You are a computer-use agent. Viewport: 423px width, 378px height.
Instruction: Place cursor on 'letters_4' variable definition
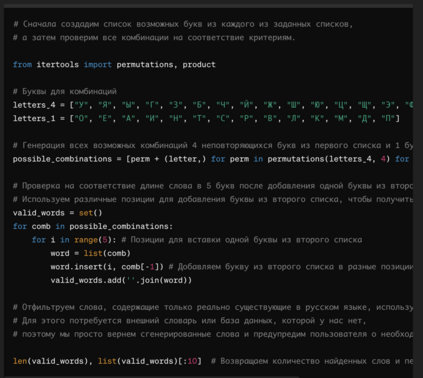[34, 105]
